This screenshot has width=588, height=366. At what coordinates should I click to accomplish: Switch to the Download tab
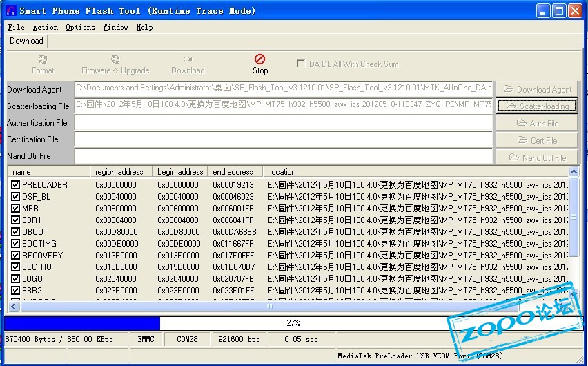pyautogui.click(x=27, y=41)
